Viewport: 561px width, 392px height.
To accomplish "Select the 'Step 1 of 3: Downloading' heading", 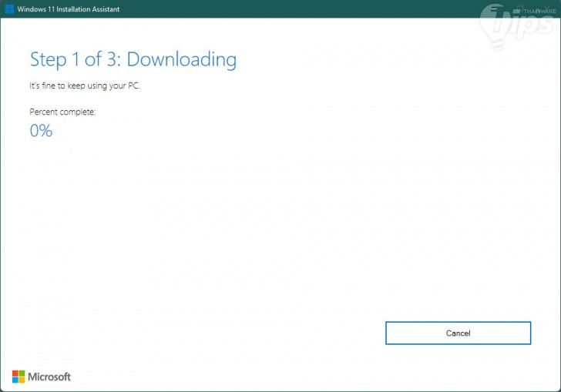I will [x=133, y=59].
